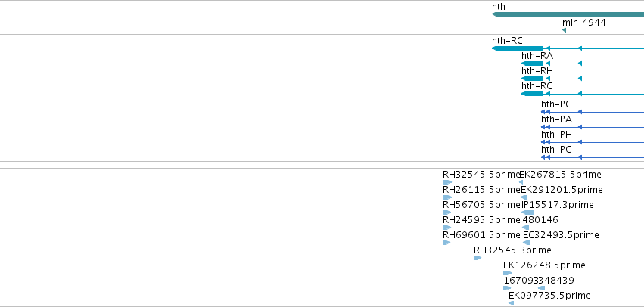The width and height of the screenshot is (644, 307).
Task: Click the RH32545.3prime feature glyph
Action: pos(478,258)
